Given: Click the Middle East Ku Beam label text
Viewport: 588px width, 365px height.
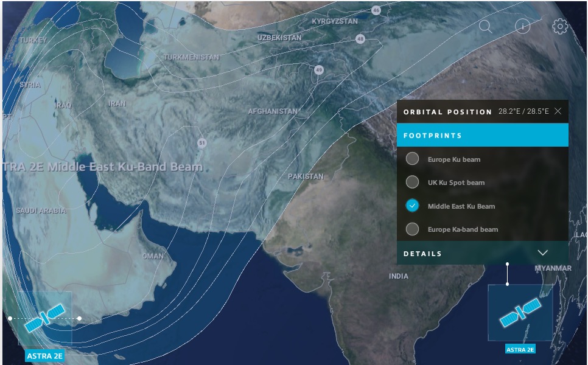Looking at the screenshot, I should 461,206.
